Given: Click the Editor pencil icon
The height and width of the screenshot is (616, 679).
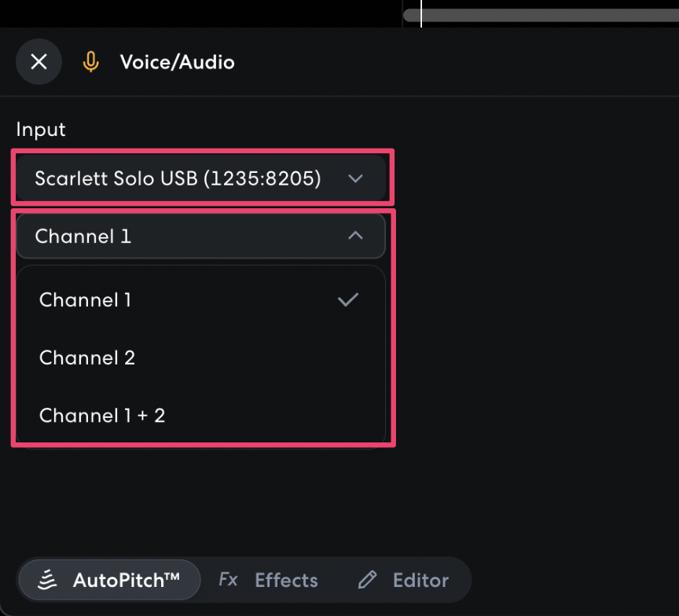Looking at the screenshot, I should (x=367, y=580).
